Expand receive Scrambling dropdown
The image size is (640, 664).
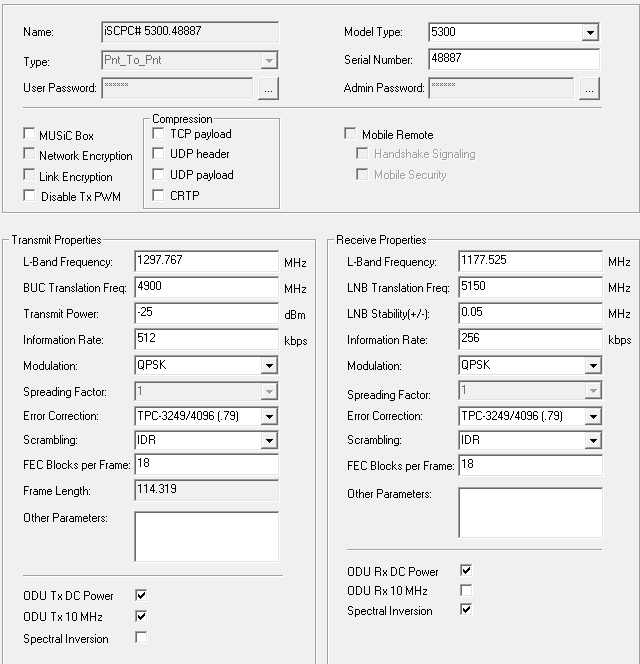point(593,440)
